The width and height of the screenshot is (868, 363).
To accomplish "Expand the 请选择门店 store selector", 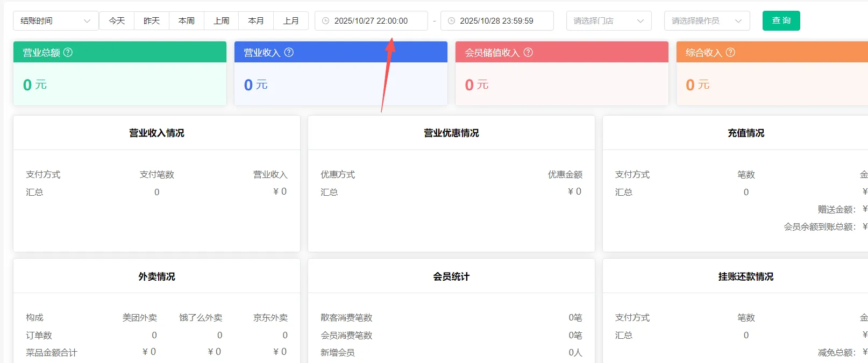I will click(608, 21).
